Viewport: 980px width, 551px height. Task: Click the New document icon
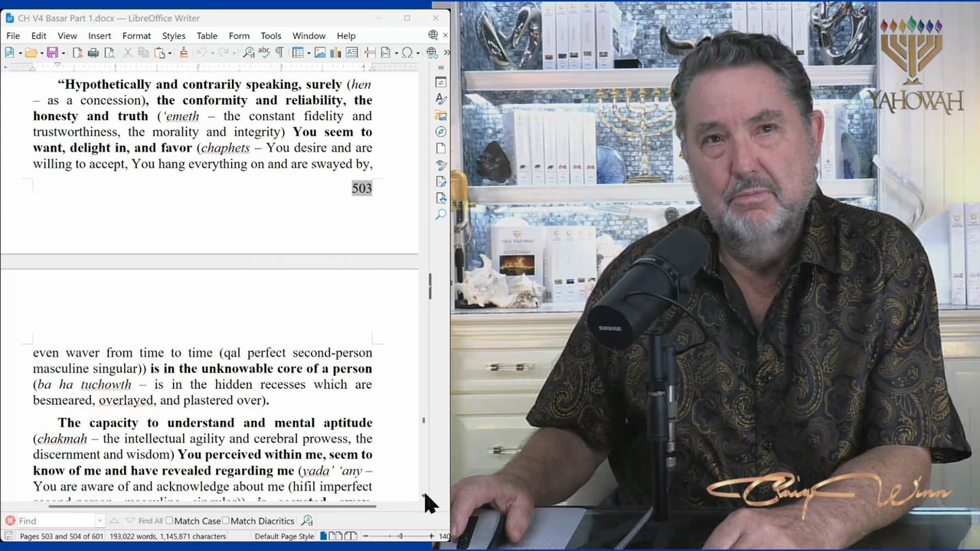click(x=9, y=53)
